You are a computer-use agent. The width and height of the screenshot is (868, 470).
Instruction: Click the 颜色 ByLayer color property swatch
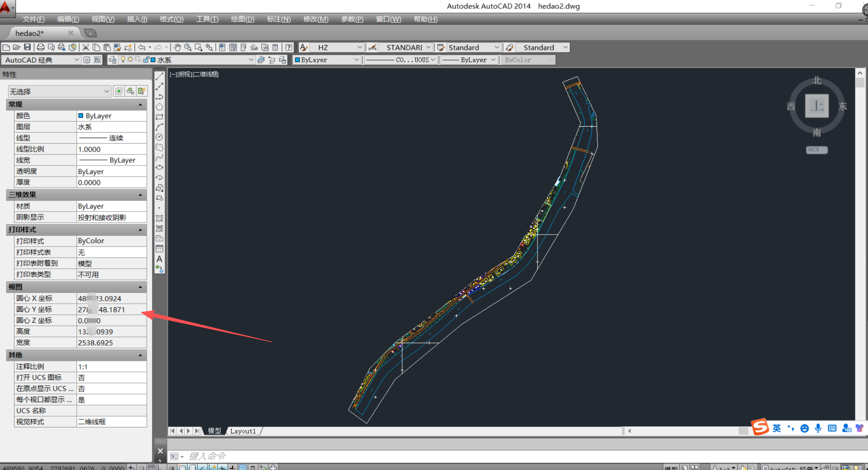click(81, 116)
